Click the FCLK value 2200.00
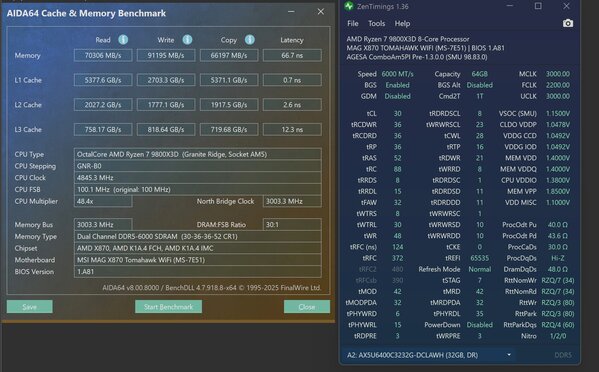The width and height of the screenshot is (599, 372). point(558,85)
